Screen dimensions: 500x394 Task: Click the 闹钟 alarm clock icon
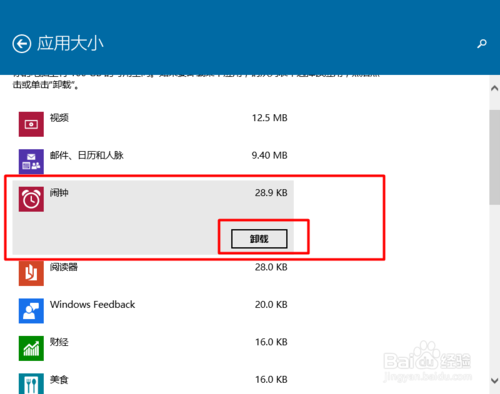[x=31, y=199]
